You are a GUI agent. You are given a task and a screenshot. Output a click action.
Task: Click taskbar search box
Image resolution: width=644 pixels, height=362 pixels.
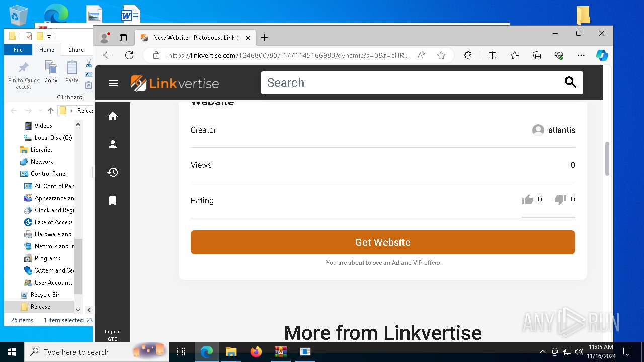coord(97,352)
